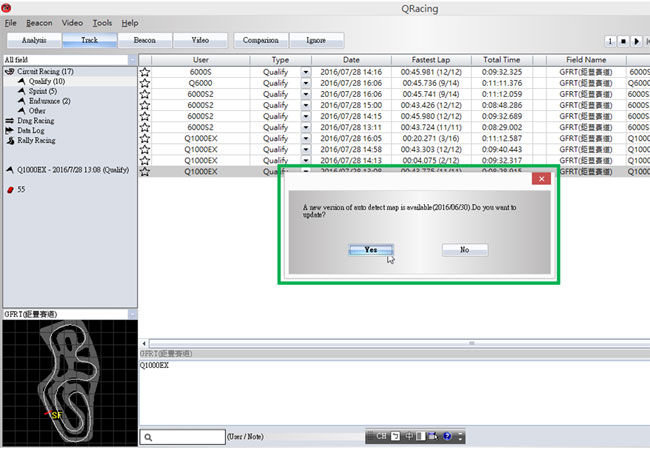This screenshot has height=450, width=650.
Task: Toggle favorite star for Q6000 row
Action: 145,83
